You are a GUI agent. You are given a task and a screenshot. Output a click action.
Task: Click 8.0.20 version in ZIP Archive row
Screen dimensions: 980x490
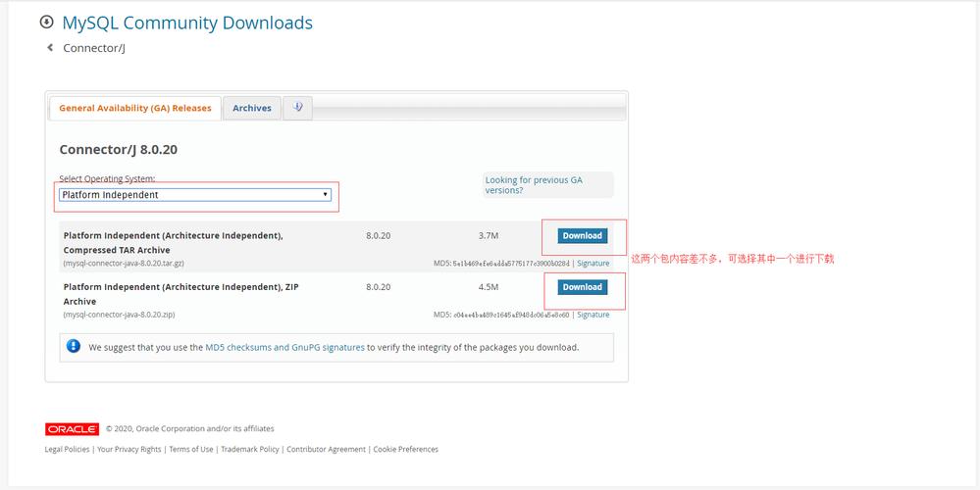coord(378,287)
